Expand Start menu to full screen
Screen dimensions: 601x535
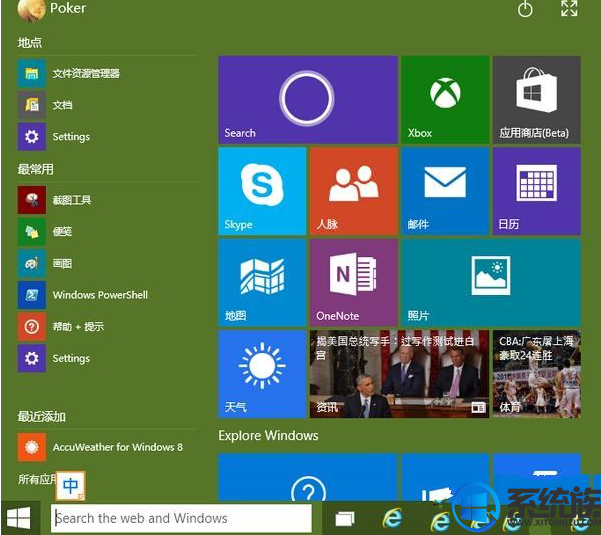569,8
